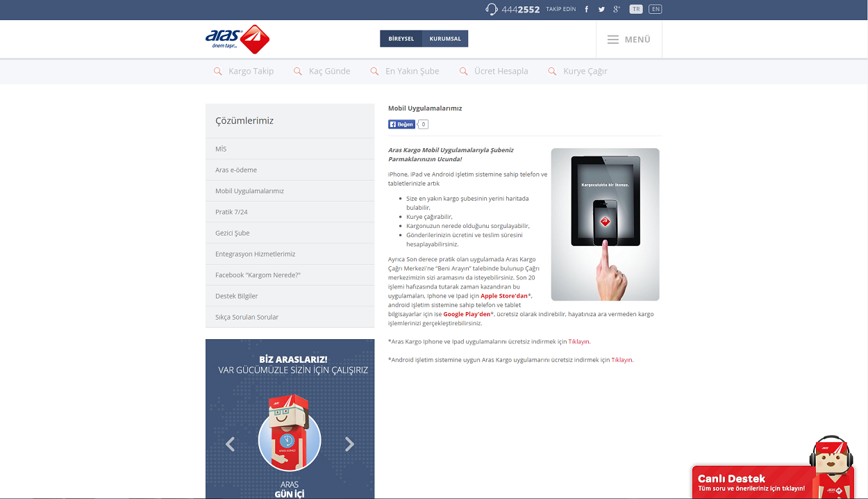Open Ücret Hesapla price calculator
This screenshot has height=499, width=868.
[501, 71]
